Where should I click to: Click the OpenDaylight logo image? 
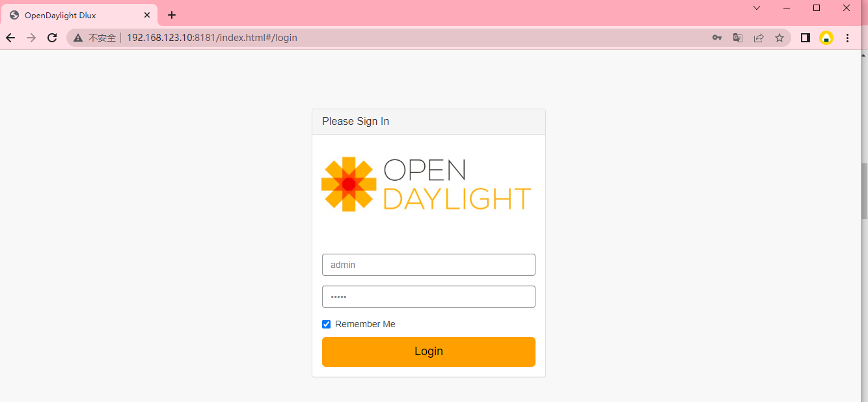426,184
